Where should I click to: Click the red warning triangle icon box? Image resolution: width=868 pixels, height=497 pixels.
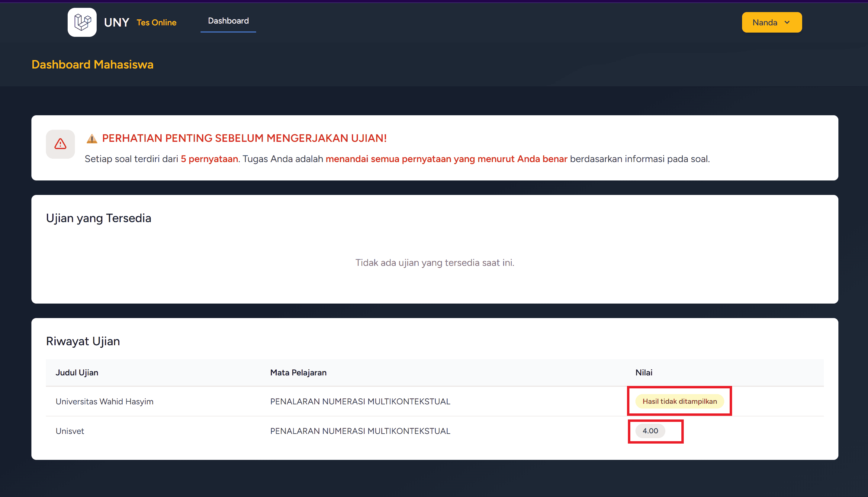(x=60, y=144)
